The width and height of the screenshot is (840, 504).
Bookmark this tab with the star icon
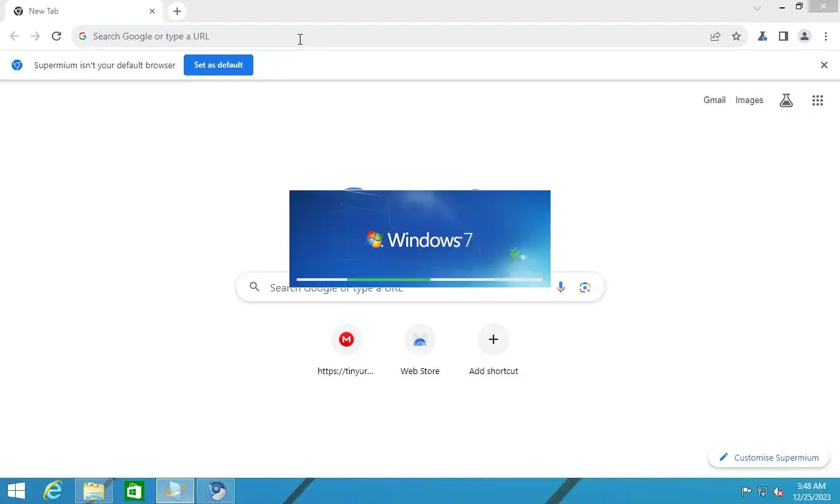pyautogui.click(x=736, y=37)
